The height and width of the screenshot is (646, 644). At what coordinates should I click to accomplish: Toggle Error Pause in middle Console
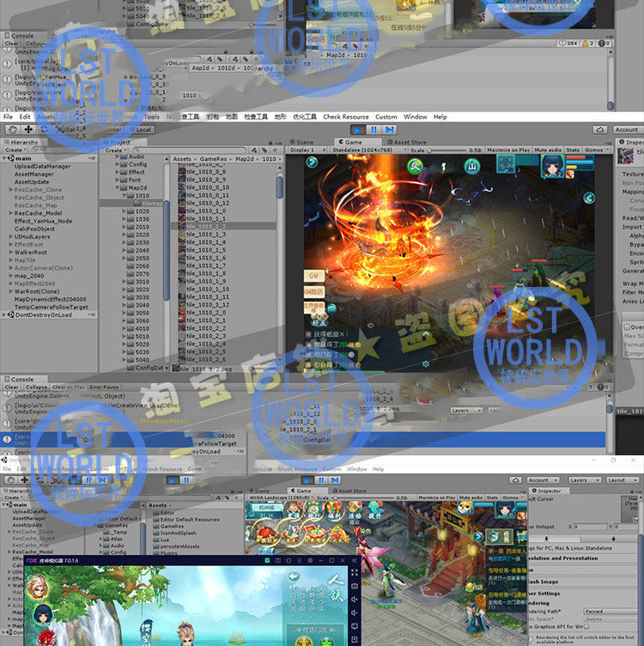coord(104,387)
